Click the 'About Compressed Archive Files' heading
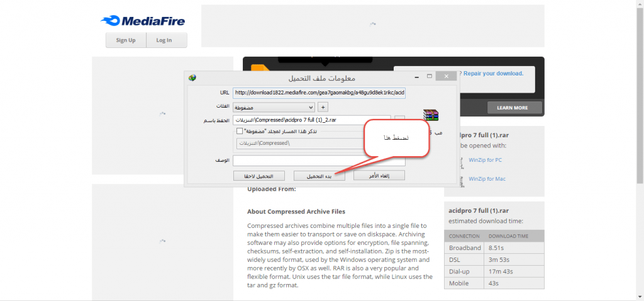 [x=296, y=212]
